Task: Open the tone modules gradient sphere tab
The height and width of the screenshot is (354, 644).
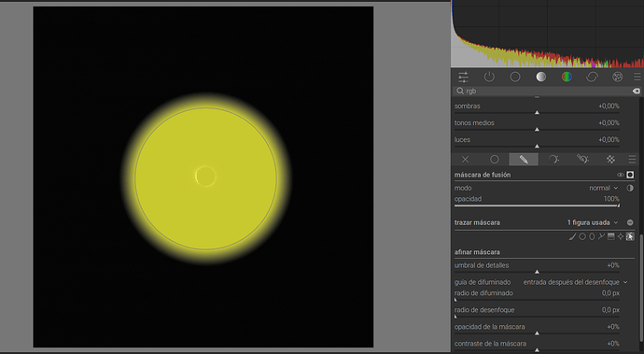Action: [x=541, y=77]
